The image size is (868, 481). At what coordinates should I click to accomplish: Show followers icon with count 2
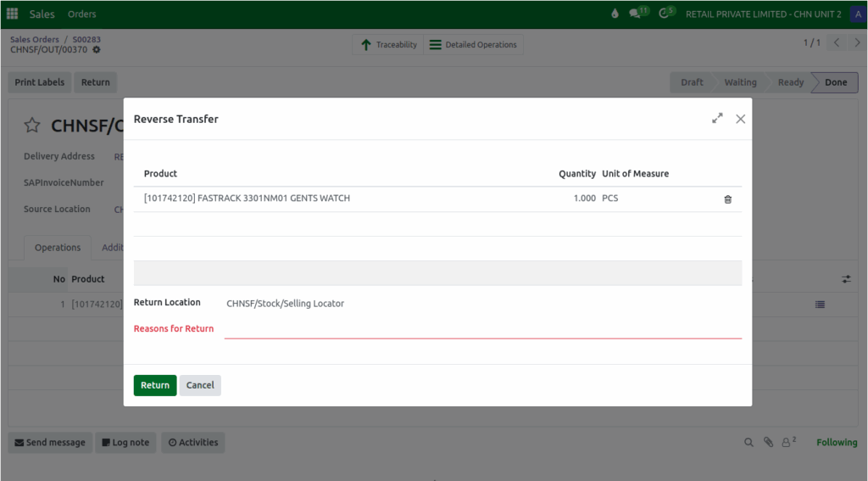coord(789,442)
